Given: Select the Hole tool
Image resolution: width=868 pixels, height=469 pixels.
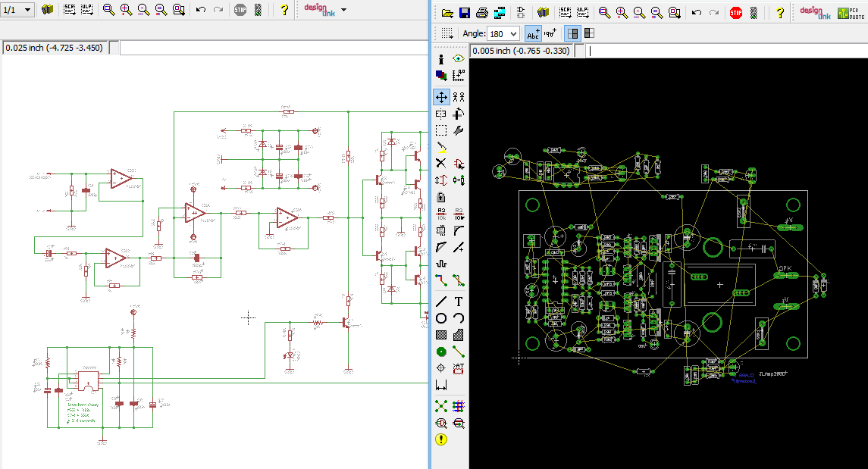Looking at the screenshot, I should pyautogui.click(x=441, y=368).
